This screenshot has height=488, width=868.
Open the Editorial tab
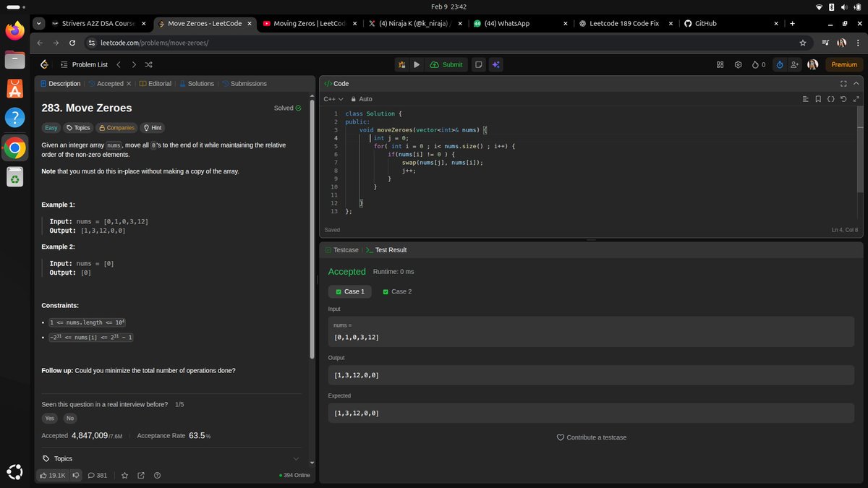(156, 84)
